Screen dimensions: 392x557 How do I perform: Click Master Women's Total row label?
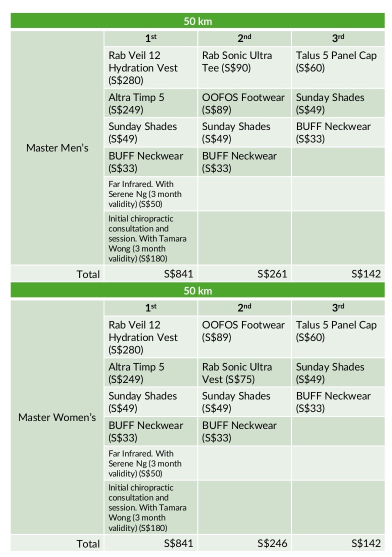coord(88,543)
